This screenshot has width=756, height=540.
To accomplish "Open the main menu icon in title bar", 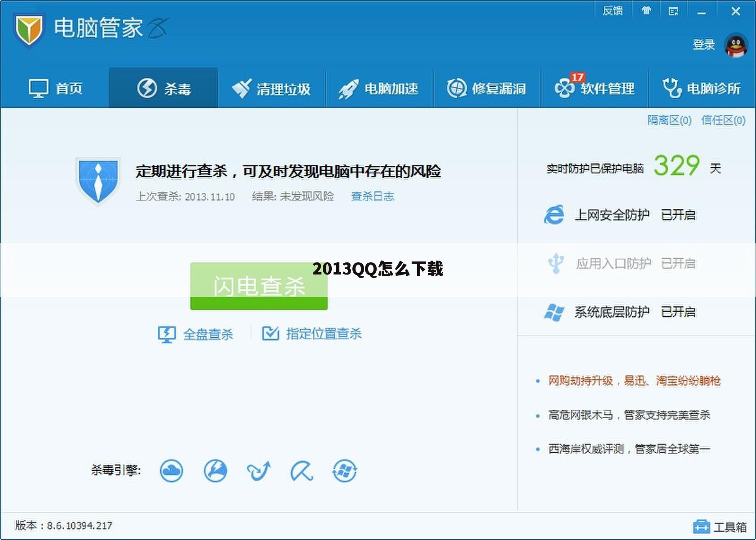I will click(x=673, y=11).
